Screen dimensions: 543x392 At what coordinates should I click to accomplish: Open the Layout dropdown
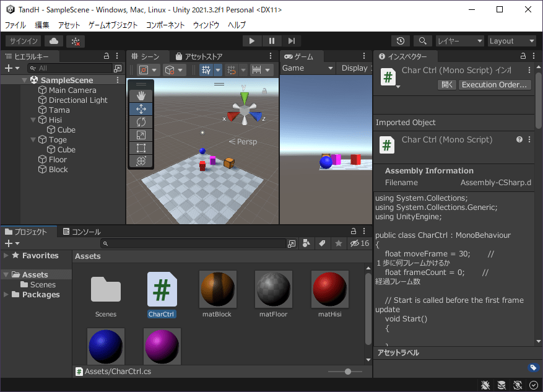tap(512, 41)
